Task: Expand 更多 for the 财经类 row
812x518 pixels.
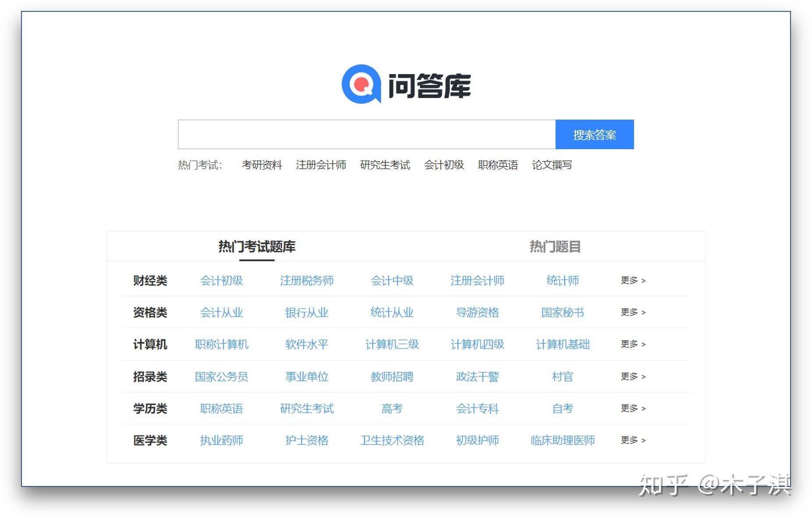Action: tap(632, 281)
